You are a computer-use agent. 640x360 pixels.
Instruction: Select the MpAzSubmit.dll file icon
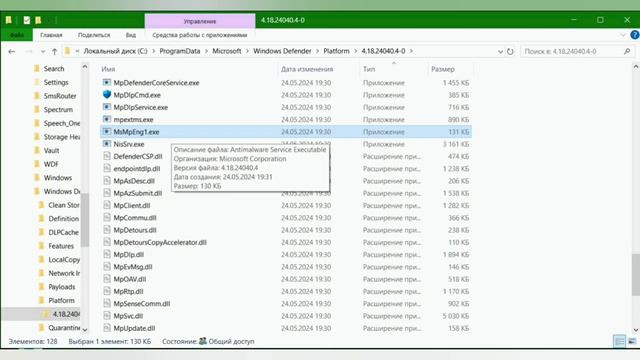click(107, 193)
